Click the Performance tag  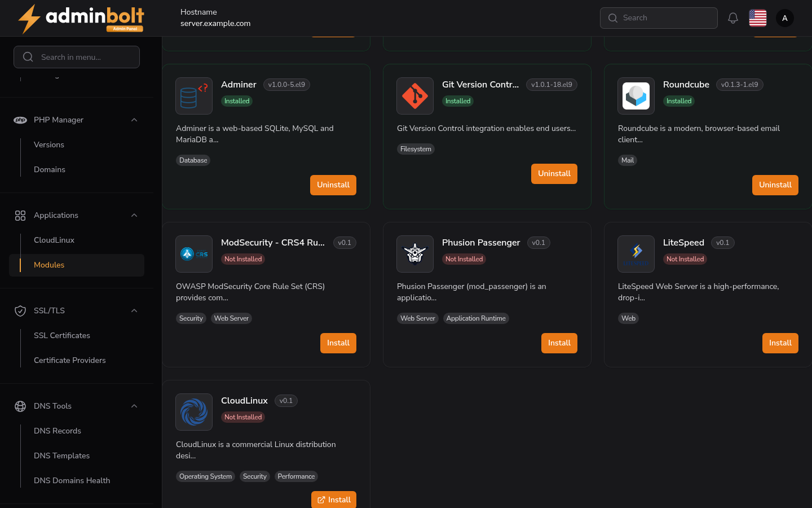(296, 476)
